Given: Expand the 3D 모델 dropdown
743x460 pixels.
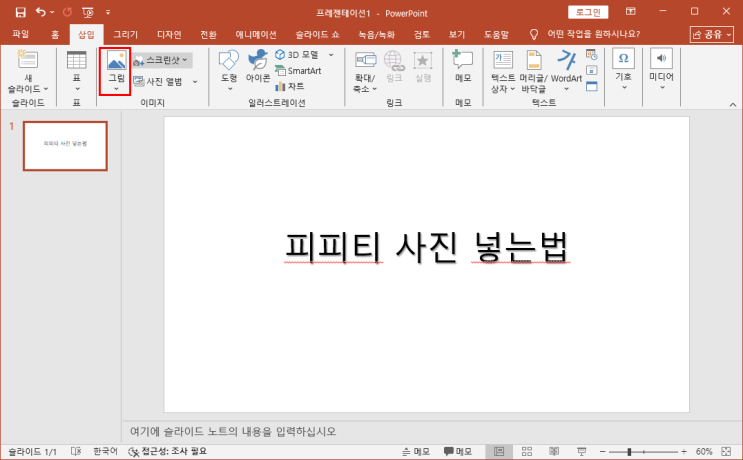Looking at the screenshot, I should [330, 55].
